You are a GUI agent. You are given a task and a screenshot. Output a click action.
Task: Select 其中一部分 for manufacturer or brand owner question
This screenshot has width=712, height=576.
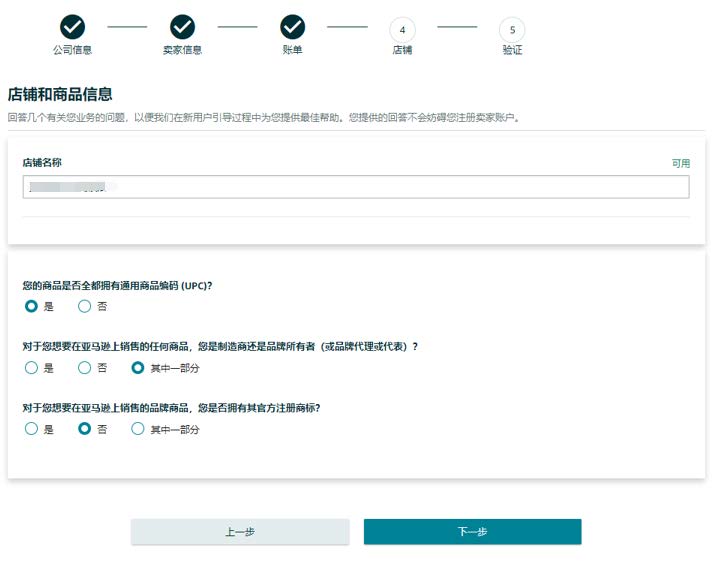(138, 367)
